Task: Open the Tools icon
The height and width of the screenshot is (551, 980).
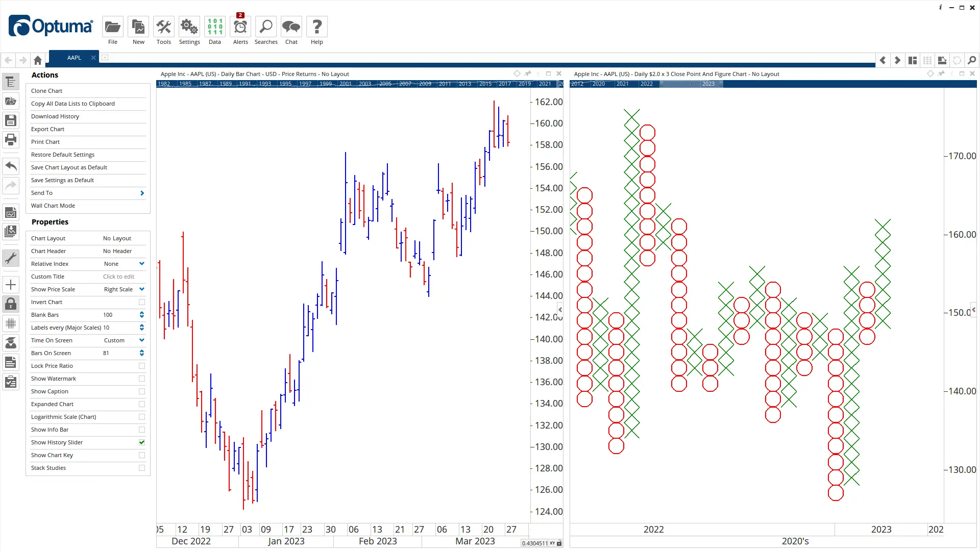Action: 164,27
